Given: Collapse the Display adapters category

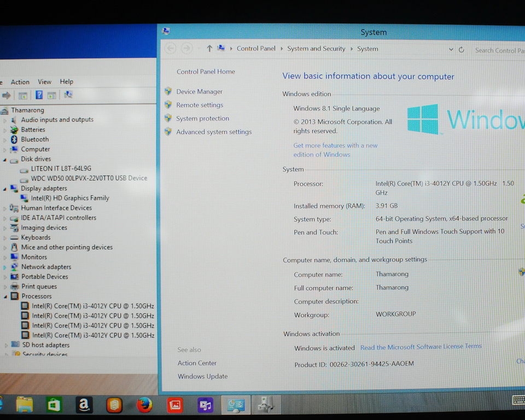Looking at the screenshot, I should click(x=5, y=189).
